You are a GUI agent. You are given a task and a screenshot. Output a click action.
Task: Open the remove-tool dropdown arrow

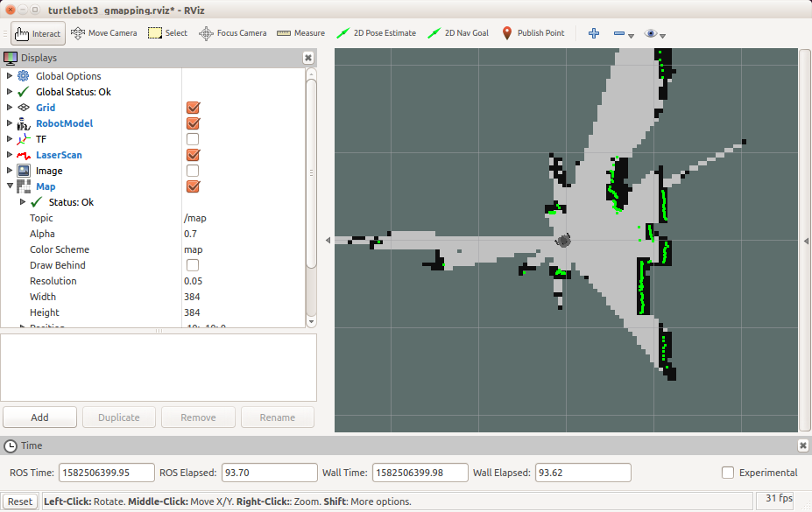[x=631, y=36]
